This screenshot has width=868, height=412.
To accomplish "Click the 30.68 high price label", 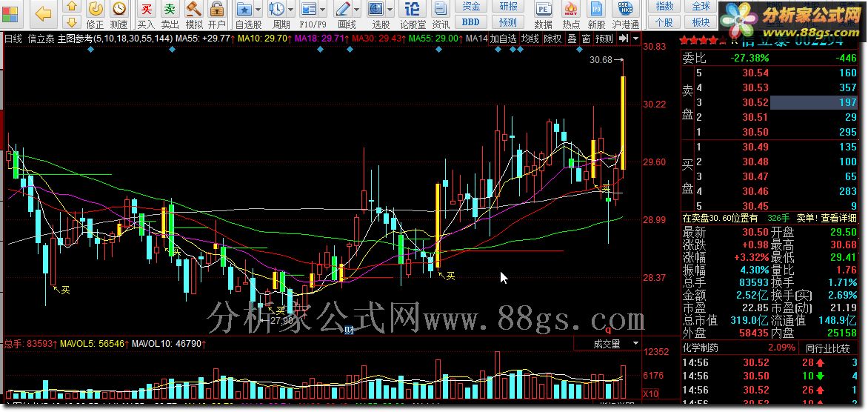I will point(601,60).
